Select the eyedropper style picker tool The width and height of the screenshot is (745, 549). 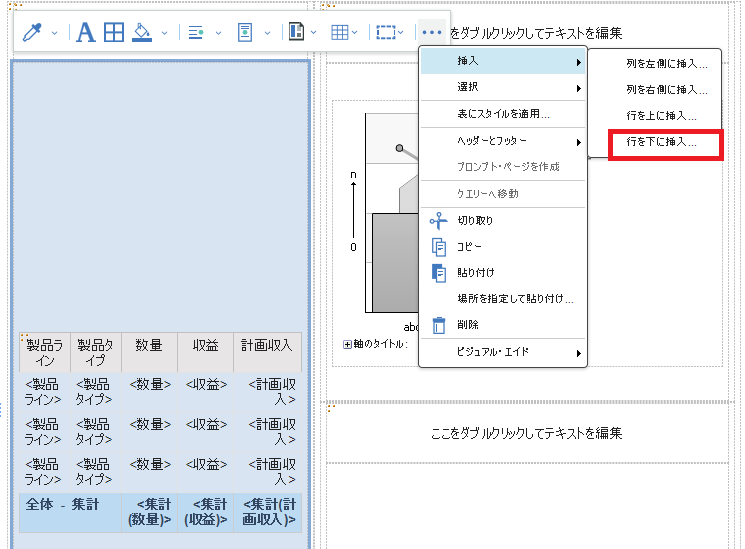tap(32, 32)
